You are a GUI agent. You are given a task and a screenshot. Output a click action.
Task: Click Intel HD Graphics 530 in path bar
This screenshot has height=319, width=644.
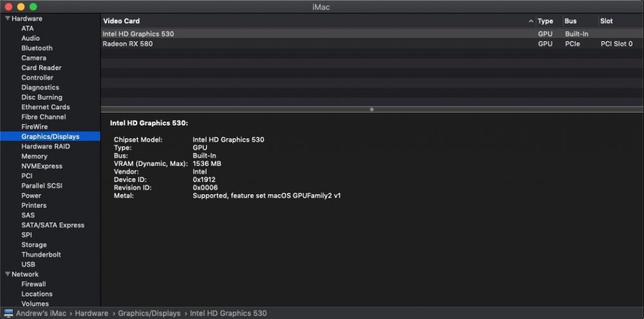tap(229, 313)
